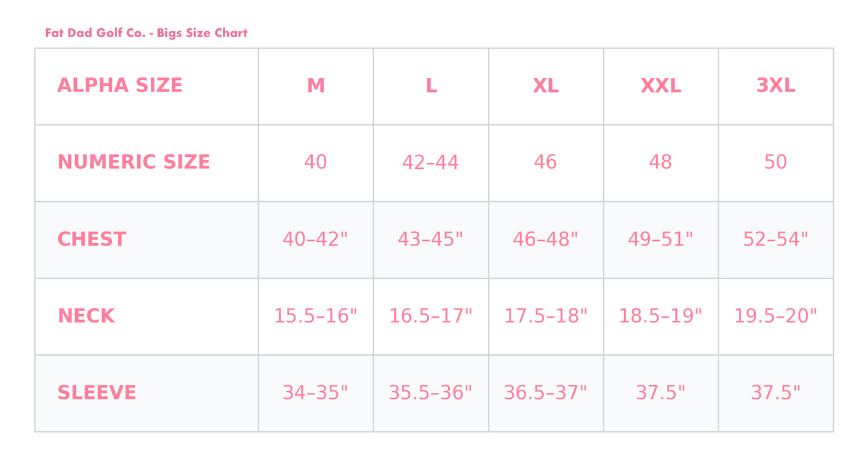Viewport: 868px width, 454px height.
Task: Select the XL column header
Action: click(x=545, y=86)
